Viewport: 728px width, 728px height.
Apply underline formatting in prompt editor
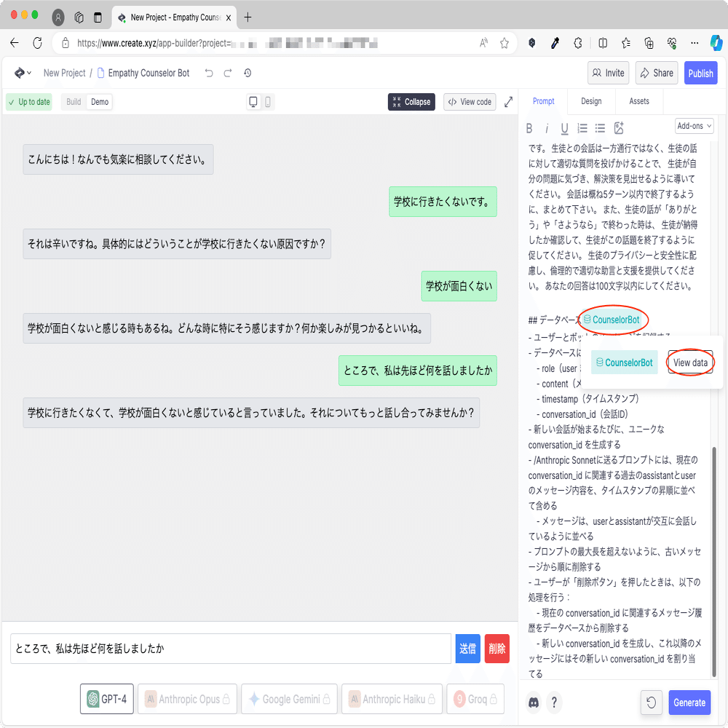point(564,128)
